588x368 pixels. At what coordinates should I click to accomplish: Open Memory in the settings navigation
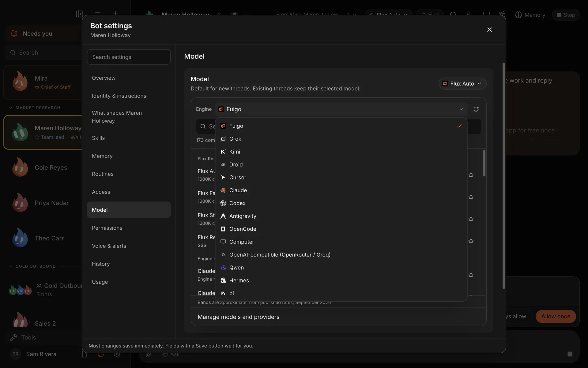[x=129, y=156]
